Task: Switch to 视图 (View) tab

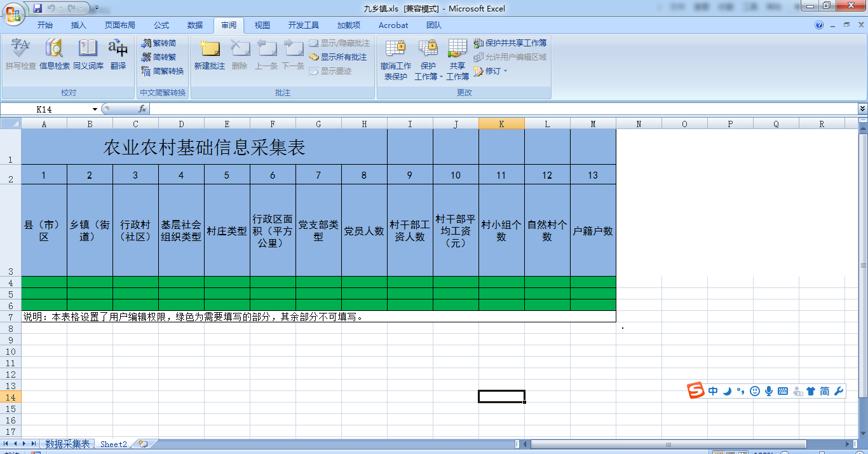Action: tap(262, 25)
